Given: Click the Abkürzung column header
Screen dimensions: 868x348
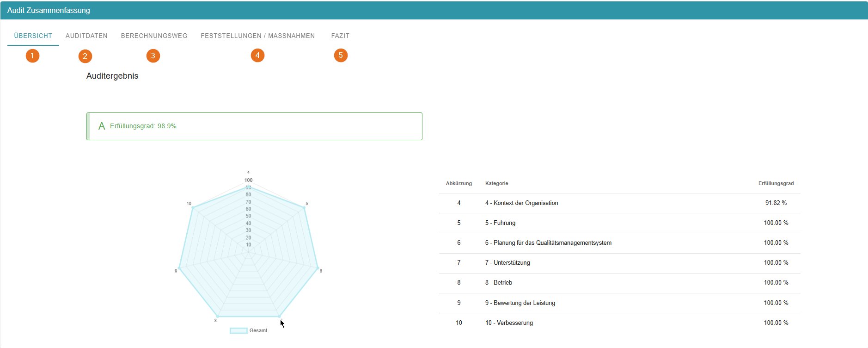Looking at the screenshot, I should click(x=458, y=183).
